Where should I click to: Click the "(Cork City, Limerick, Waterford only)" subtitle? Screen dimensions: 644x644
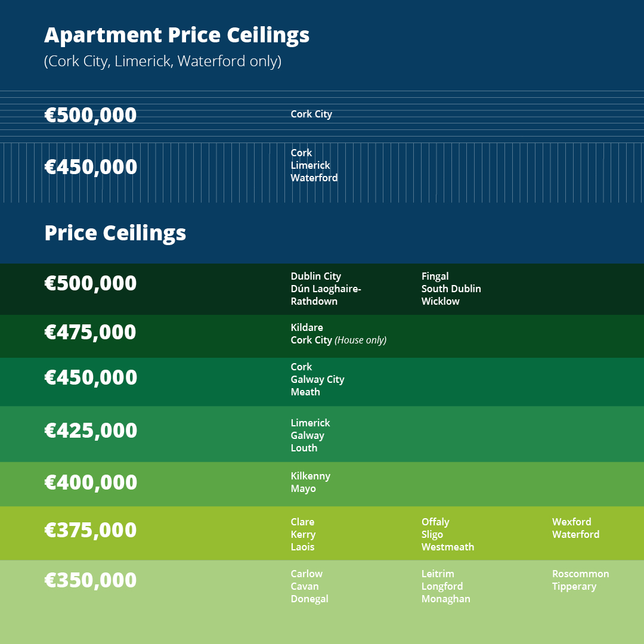[x=162, y=61]
